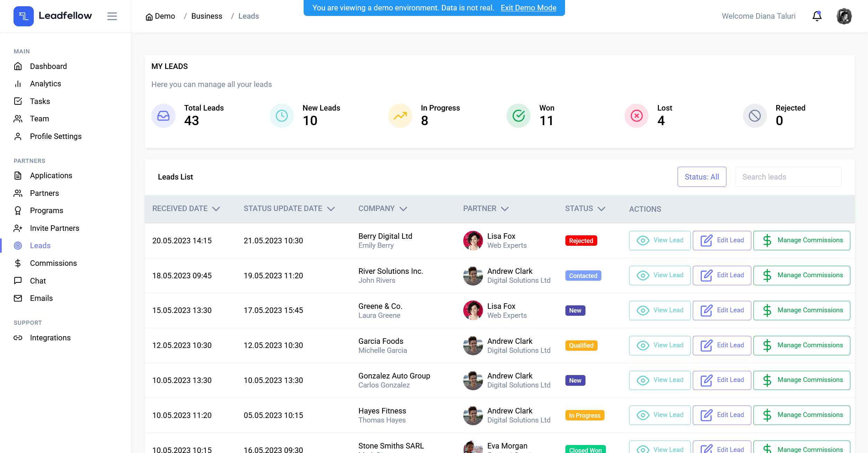The image size is (868, 453).
Task: Click the Rejected status badge on Berry Digital row
Action: (x=581, y=241)
